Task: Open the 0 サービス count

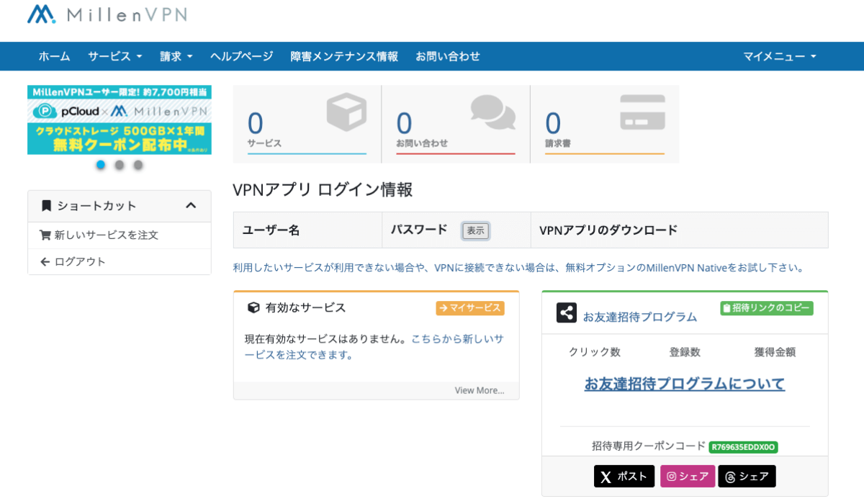Action: pyautogui.click(x=256, y=124)
